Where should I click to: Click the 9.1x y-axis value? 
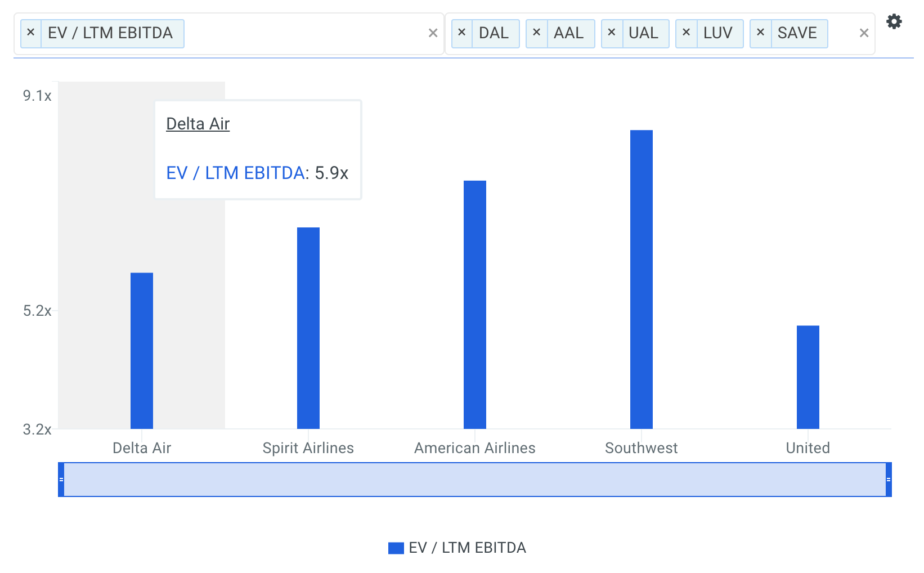click(x=37, y=96)
